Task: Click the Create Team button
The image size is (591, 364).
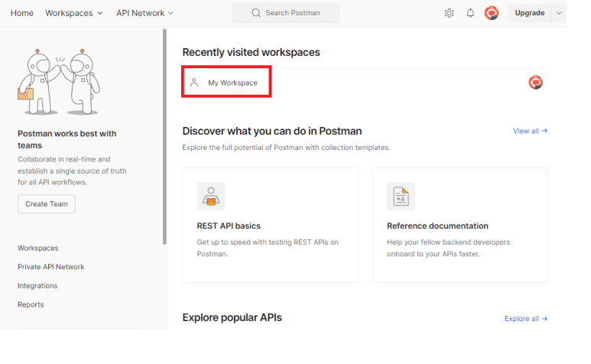Action: [47, 204]
